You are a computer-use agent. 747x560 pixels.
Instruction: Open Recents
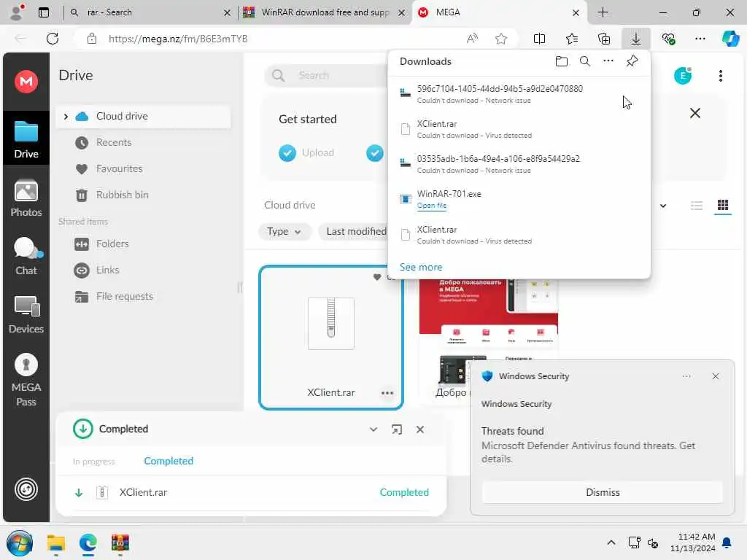click(x=113, y=142)
